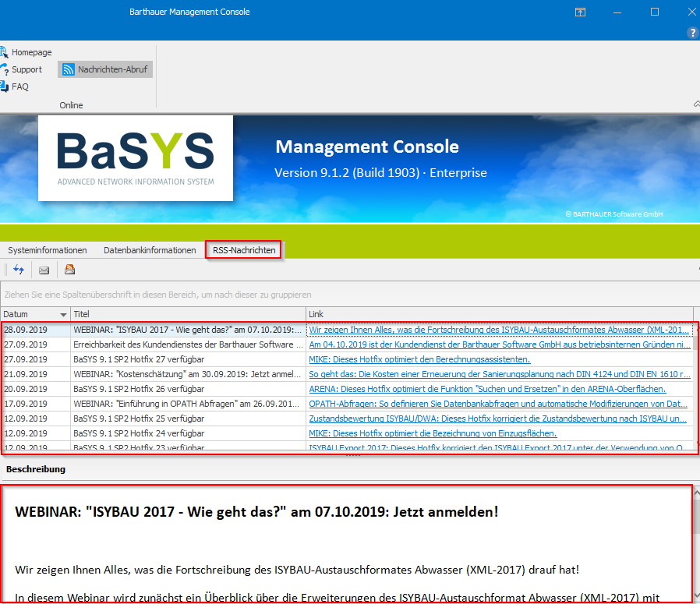Screen dimensions: 700x604
Task: Click the Datum column sort arrow
Action: click(63, 314)
